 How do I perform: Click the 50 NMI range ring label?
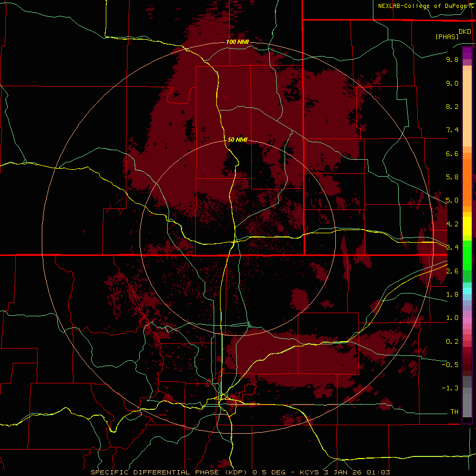point(237,140)
